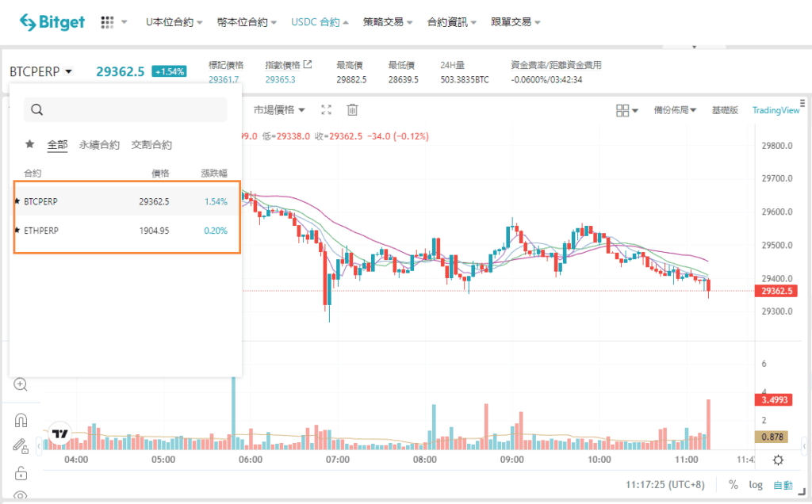This screenshot has height=504, width=812.
Task: Toggle favorite star for ETHPERP
Action: pos(17,230)
